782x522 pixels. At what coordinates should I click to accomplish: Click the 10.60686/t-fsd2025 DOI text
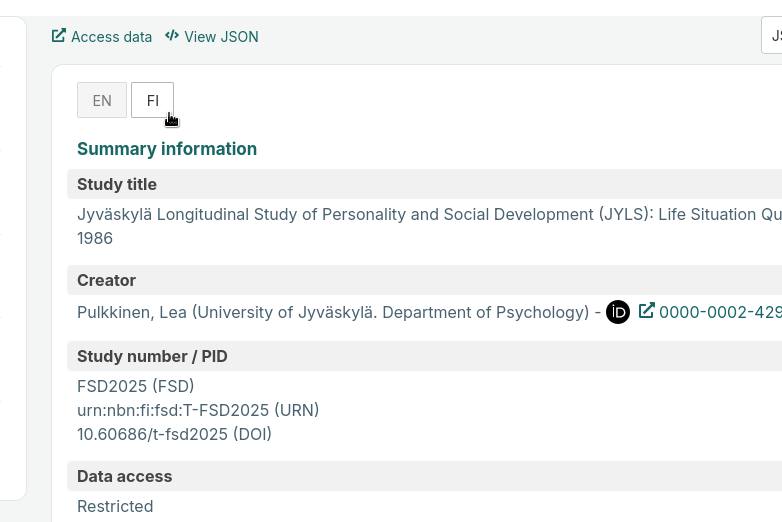click(x=175, y=434)
